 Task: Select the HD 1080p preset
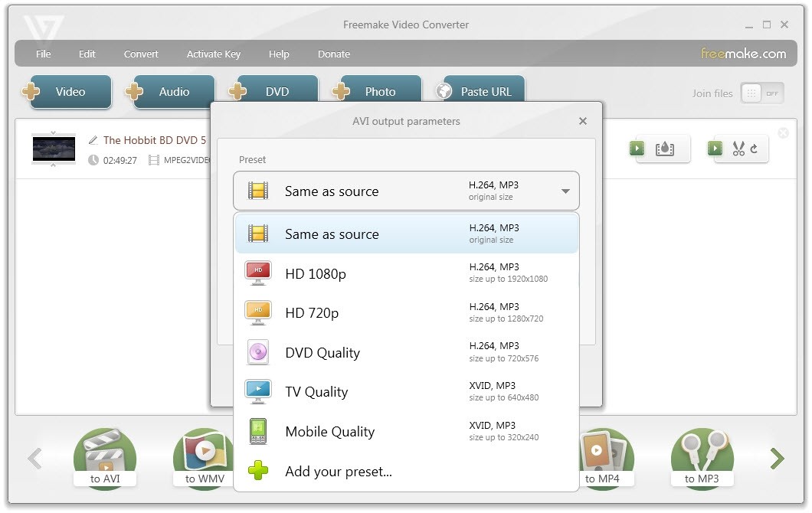316,273
